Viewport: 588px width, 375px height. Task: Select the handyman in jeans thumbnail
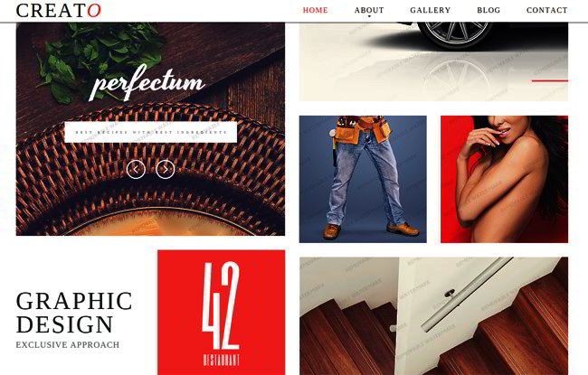pos(363,179)
